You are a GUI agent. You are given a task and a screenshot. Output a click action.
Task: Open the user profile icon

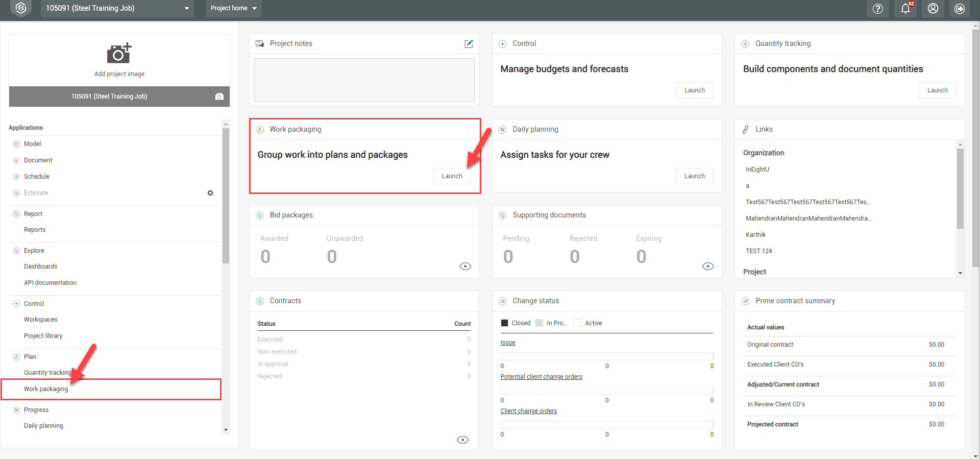(933, 9)
